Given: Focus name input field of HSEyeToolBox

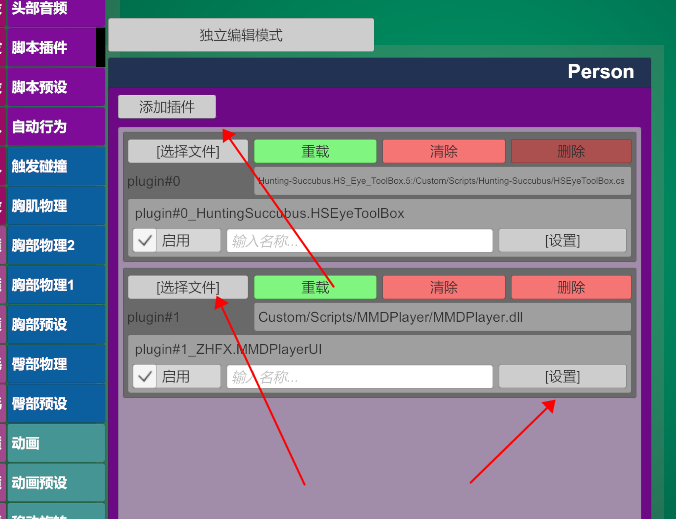Looking at the screenshot, I should [360, 241].
